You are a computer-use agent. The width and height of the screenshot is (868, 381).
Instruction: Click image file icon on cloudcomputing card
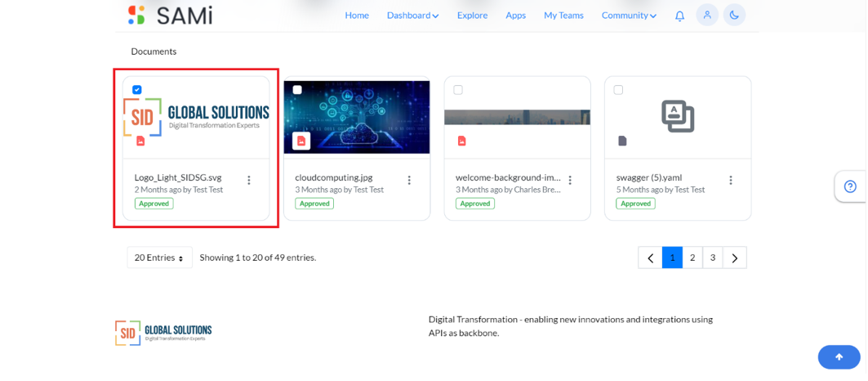301,141
